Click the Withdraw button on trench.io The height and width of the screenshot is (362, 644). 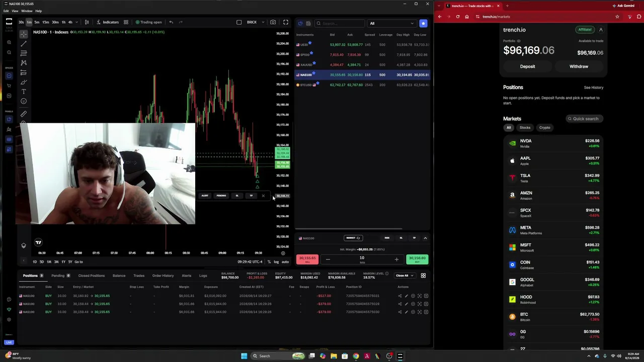pos(579,66)
